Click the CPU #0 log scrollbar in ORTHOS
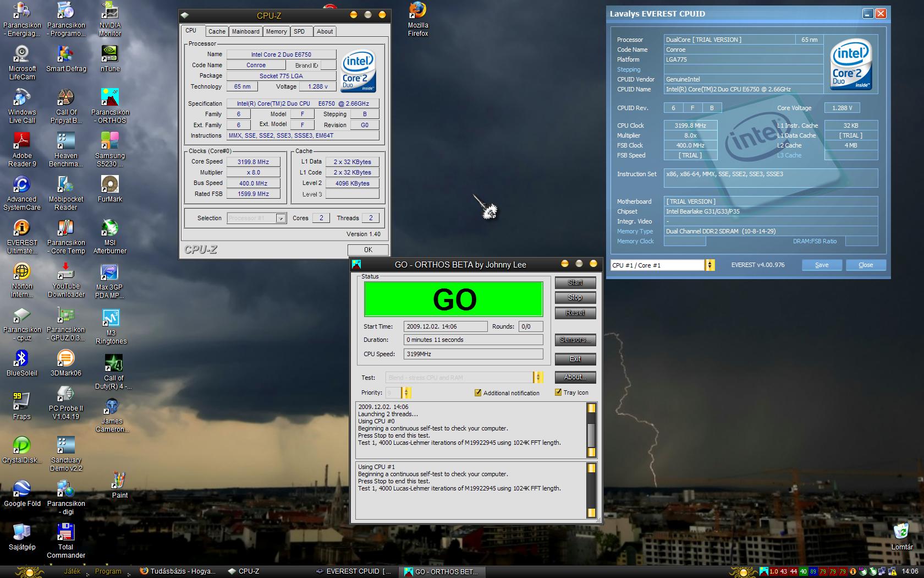Viewport: 924px width, 578px height. (x=591, y=430)
